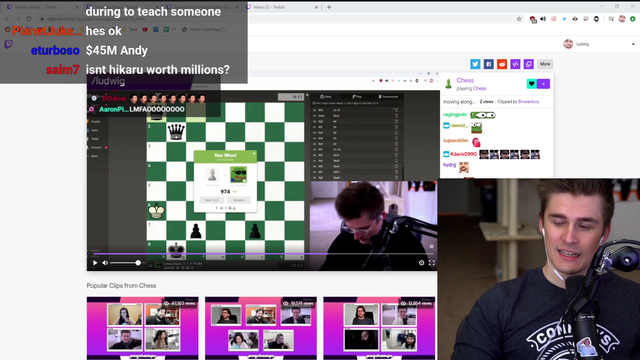Open Chrome profile avatar in toolbar

[622, 19]
